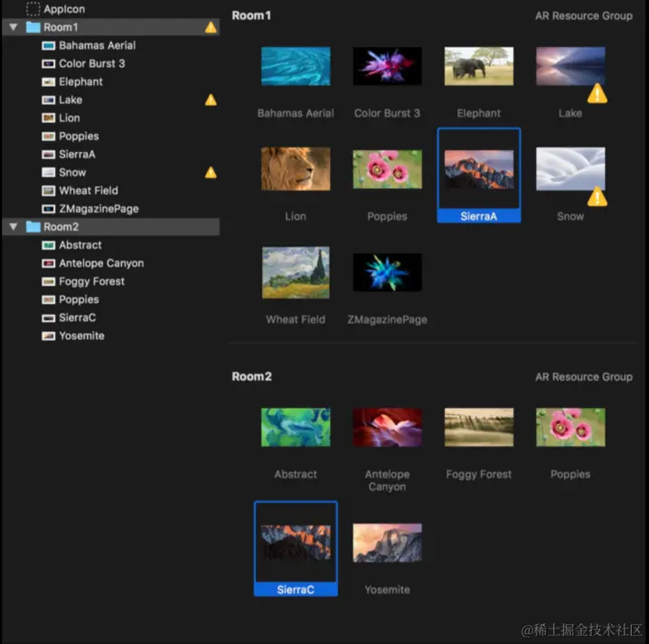Click Elephant image icon in sidebar
The height and width of the screenshot is (644, 649).
pyautogui.click(x=49, y=82)
